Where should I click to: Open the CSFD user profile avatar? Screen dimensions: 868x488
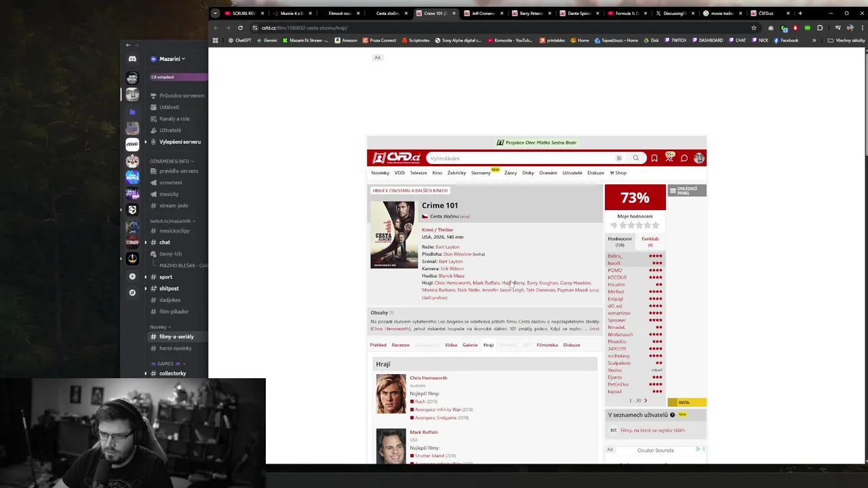tap(699, 158)
